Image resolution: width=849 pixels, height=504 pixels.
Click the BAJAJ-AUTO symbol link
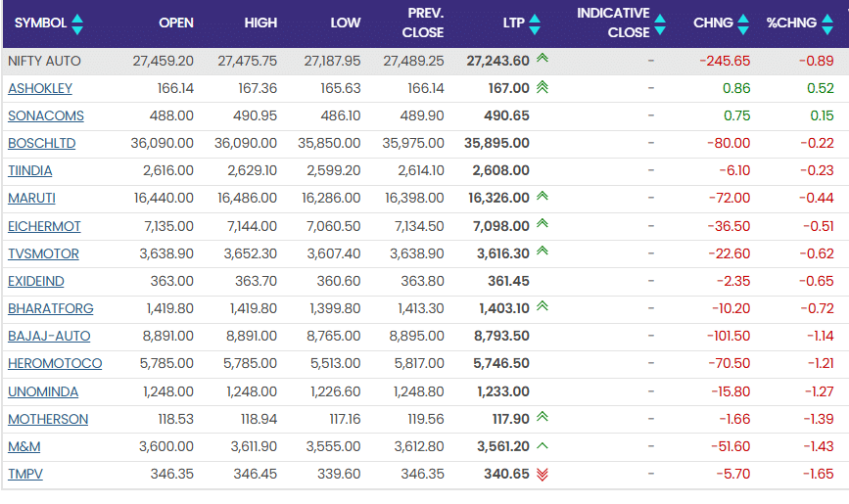point(49,336)
